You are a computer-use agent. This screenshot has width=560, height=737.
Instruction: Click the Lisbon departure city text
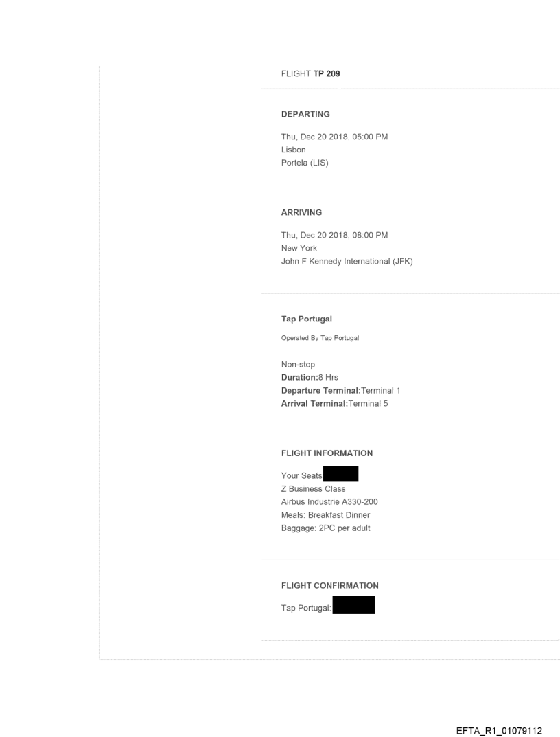click(294, 150)
